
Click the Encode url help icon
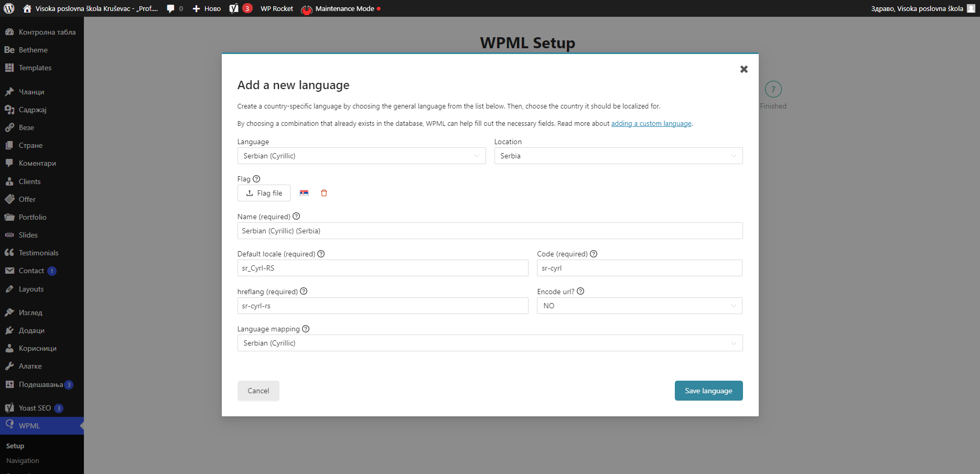point(580,291)
